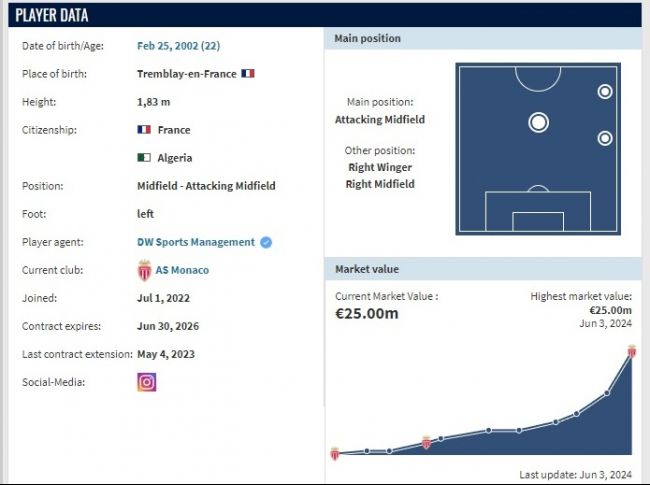Click the €25.00m current market value

pyautogui.click(x=367, y=313)
